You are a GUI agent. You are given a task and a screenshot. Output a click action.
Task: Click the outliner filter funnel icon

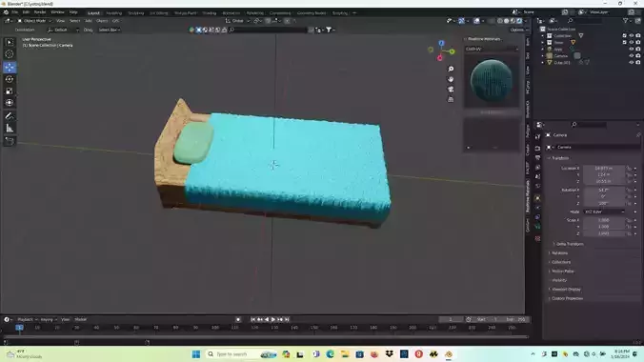click(x=625, y=21)
